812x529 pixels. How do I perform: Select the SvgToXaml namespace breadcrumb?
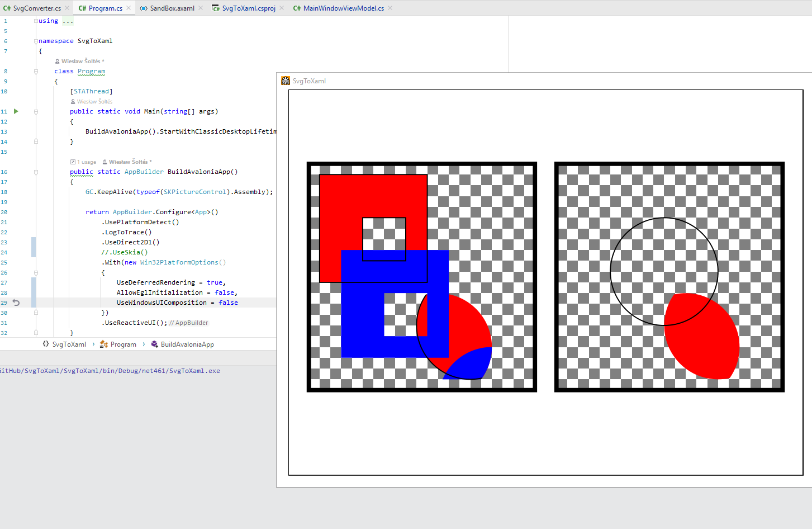click(x=64, y=344)
